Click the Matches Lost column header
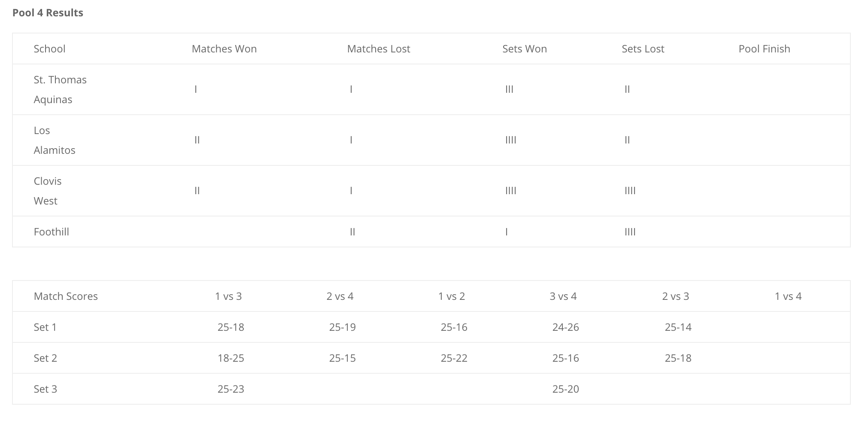This screenshot has width=868, height=421. pos(379,49)
